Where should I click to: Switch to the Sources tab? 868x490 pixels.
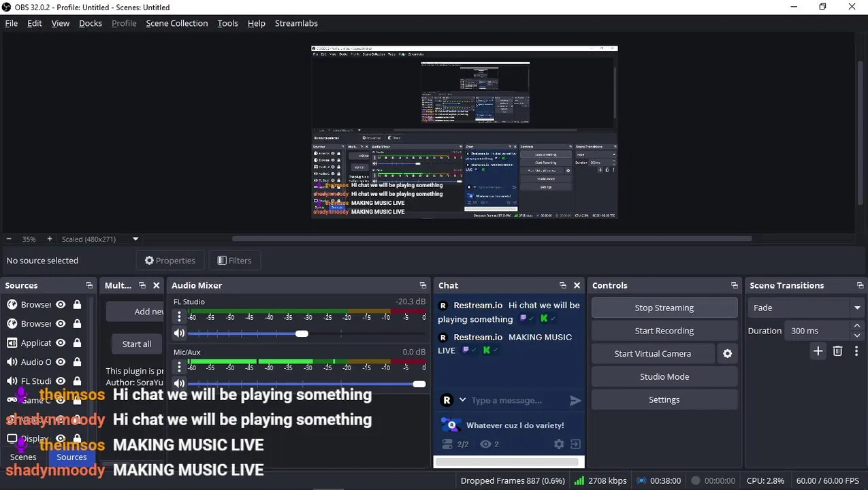[71, 457]
